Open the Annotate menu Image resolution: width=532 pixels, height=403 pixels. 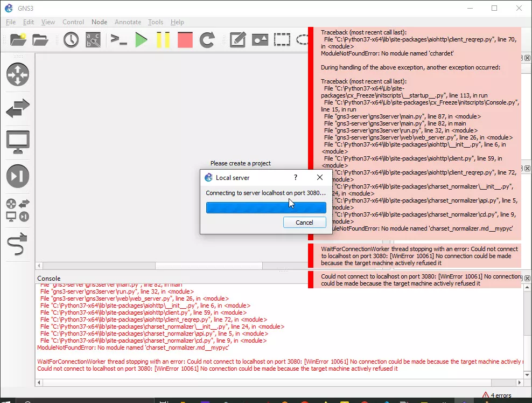coord(128,22)
